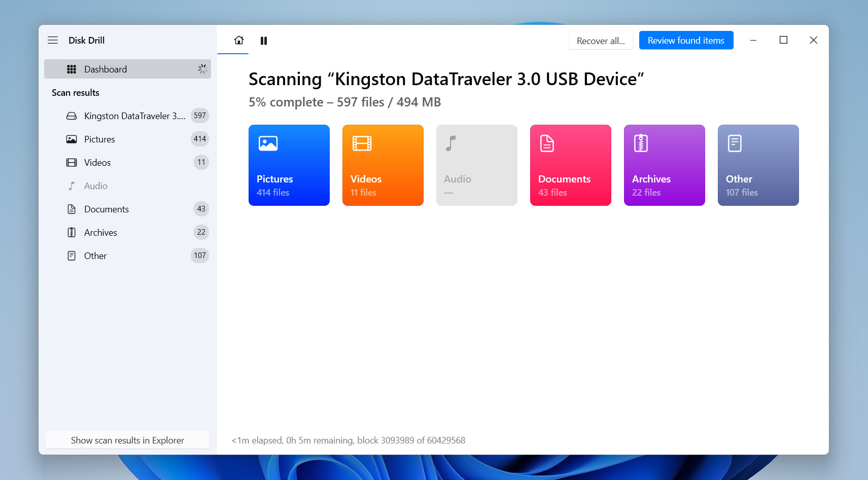Open Pictures in the sidebar

[x=127, y=139]
